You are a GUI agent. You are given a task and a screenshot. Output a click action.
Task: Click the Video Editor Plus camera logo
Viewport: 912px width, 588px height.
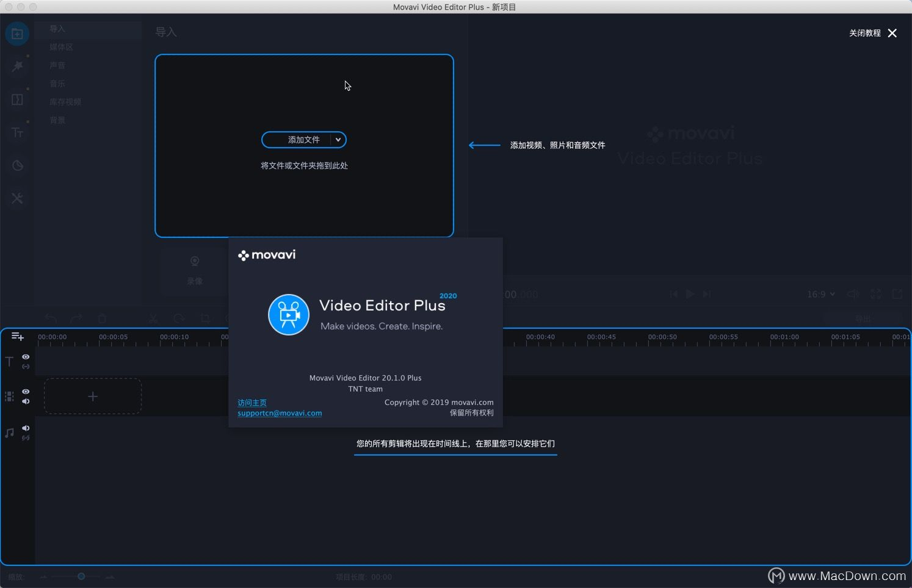289,315
